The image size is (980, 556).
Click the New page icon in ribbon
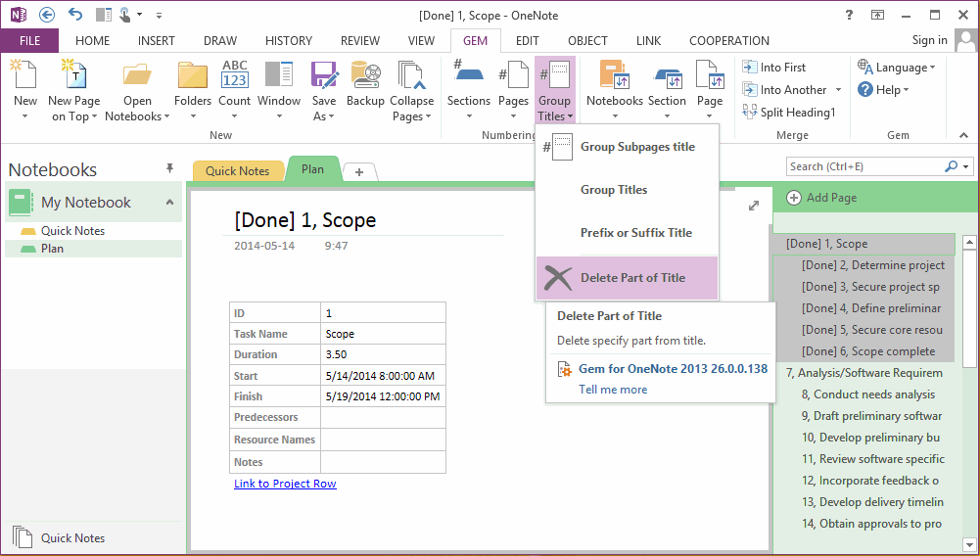(x=25, y=75)
